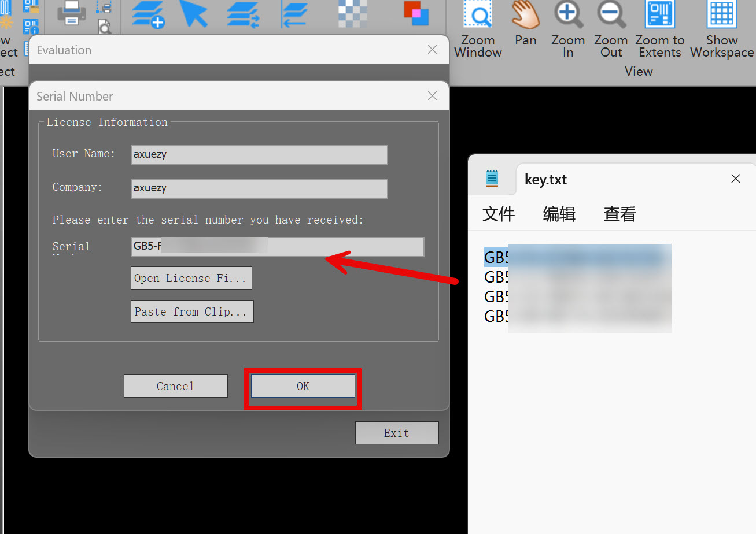Click the printer icon in toolbar
This screenshot has height=534, width=756.
point(72,13)
